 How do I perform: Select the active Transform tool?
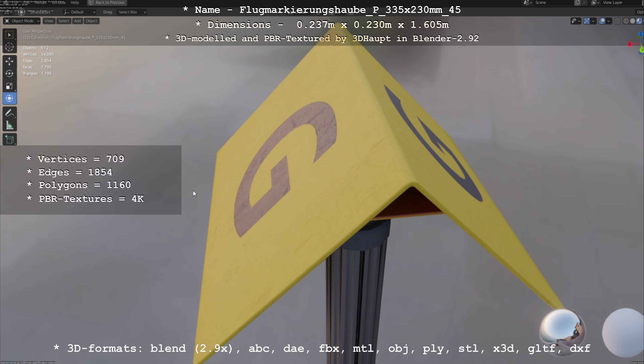pyautogui.click(x=9, y=98)
